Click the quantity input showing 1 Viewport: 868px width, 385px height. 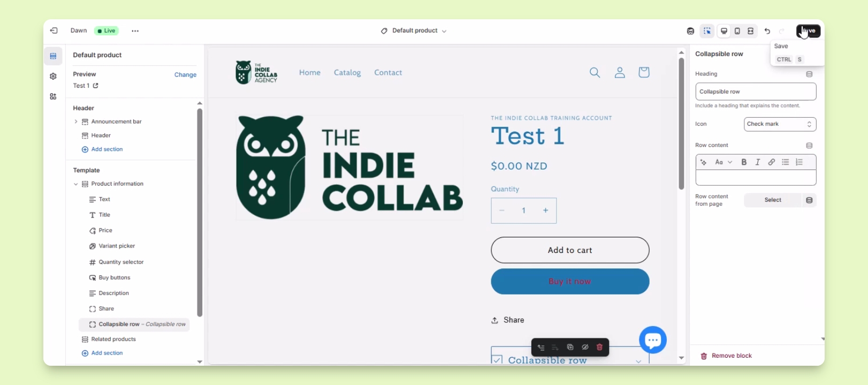point(524,211)
